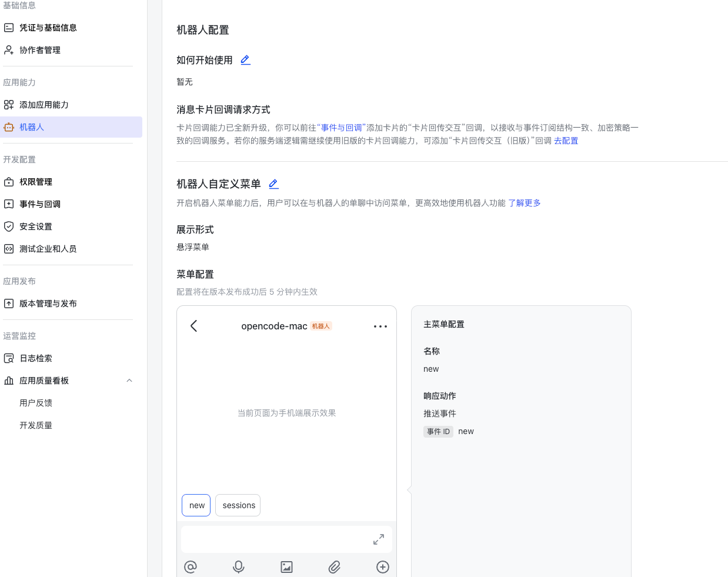
Task: Click 当前页面为手机端展示效果 text
Action: coord(286,413)
